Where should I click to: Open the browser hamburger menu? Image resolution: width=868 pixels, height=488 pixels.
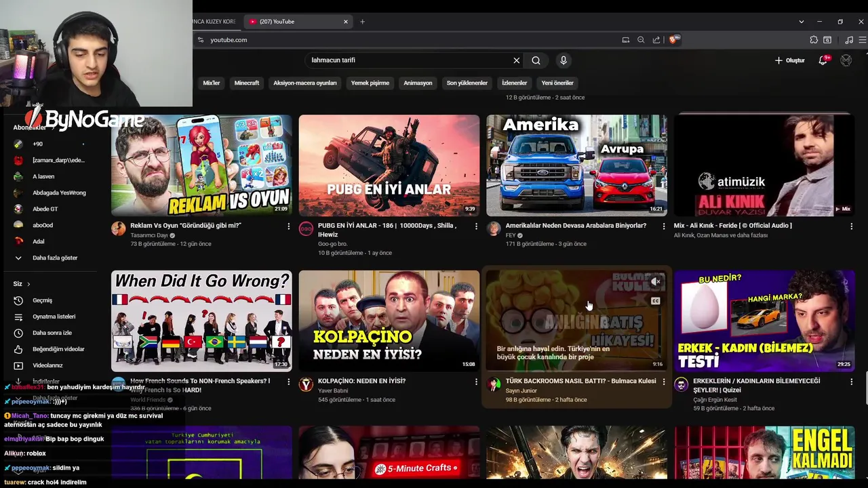pos(863,40)
